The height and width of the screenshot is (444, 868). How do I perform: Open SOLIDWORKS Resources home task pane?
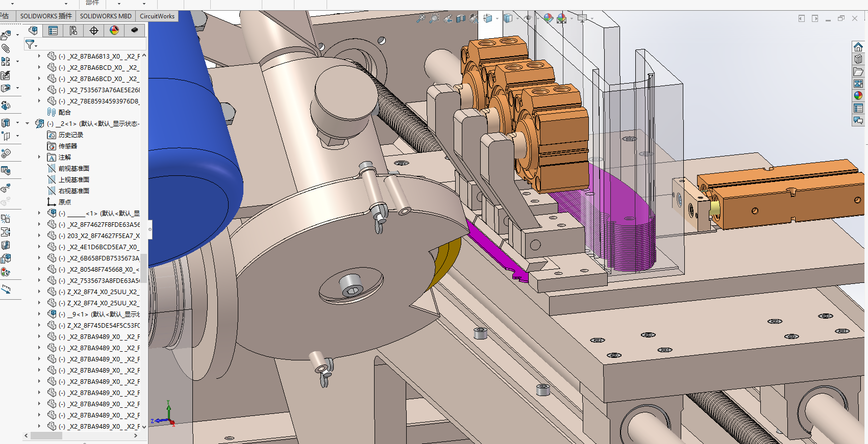point(858,47)
